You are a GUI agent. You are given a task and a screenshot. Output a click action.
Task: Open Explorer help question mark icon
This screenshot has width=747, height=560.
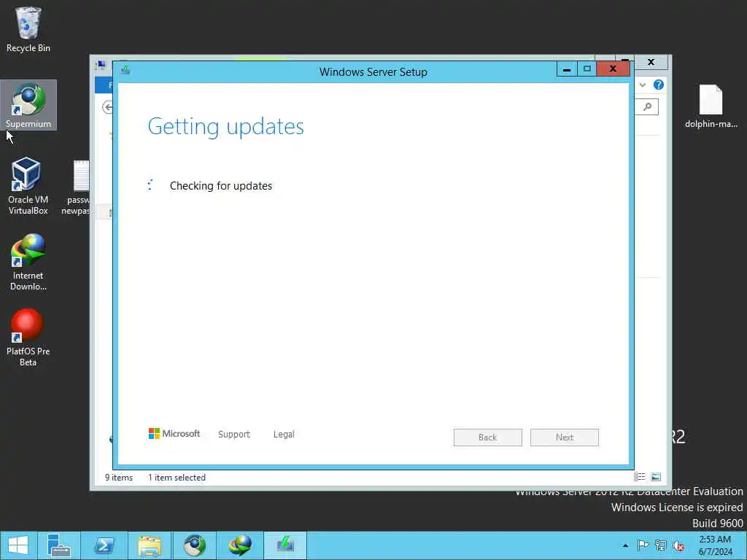click(x=659, y=85)
